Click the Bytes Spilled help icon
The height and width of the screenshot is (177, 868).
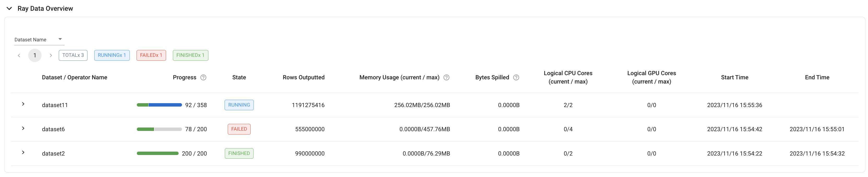click(x=517, y=77)
